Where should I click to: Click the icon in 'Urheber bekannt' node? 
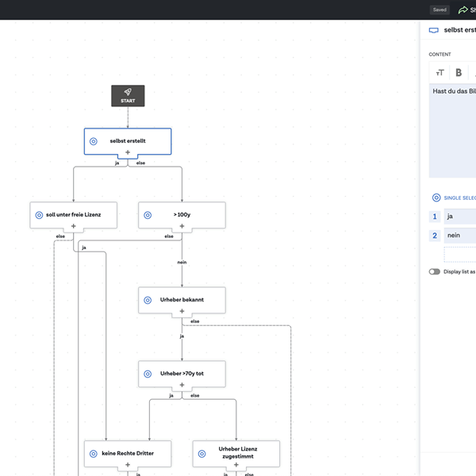(x=148, y=300)
